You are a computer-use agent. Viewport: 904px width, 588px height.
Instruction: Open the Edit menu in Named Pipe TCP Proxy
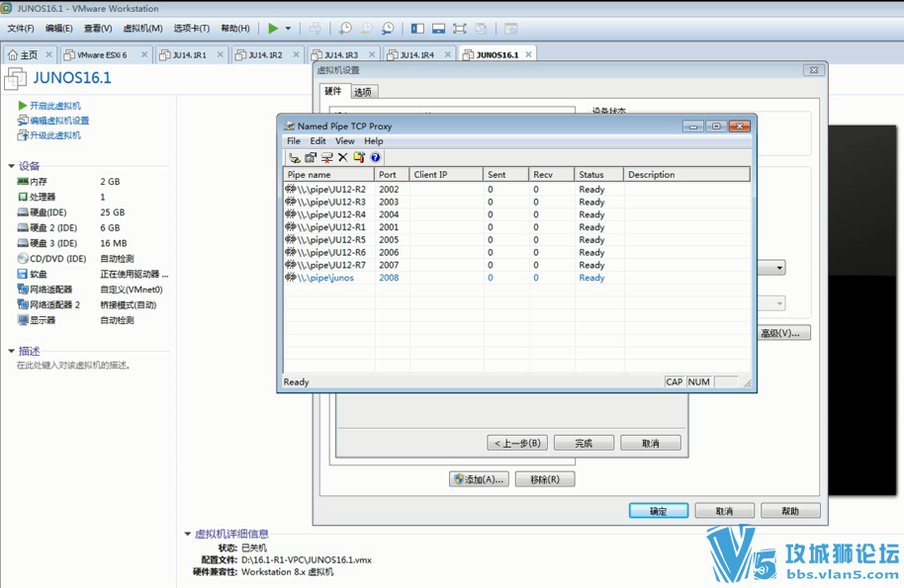click(317, 141)
